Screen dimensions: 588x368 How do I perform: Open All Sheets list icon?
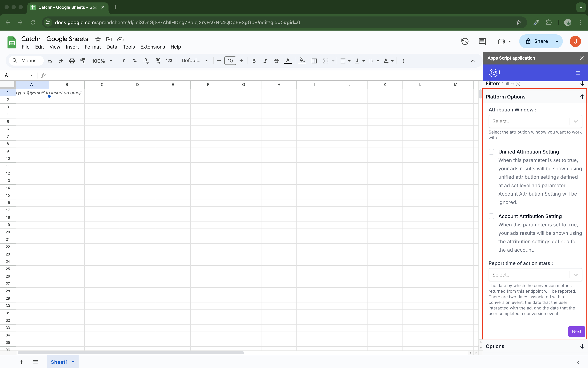[36, 362]
